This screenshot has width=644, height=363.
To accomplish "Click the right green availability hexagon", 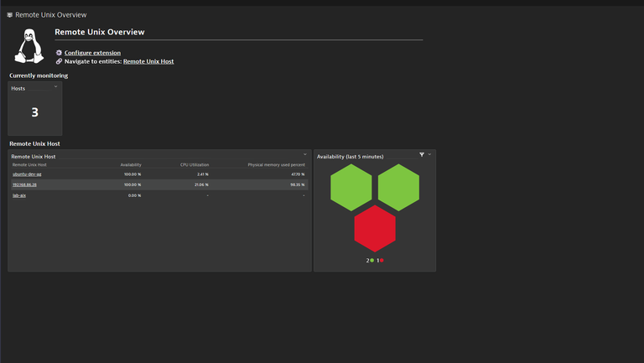I will click(399, 187).
